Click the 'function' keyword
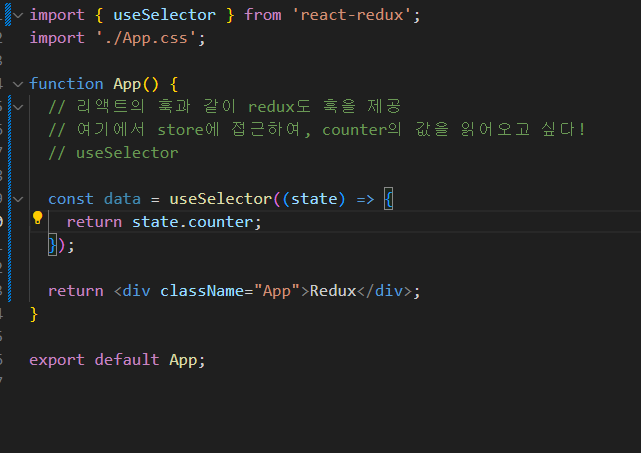The height and width of the screenshot is (453, 641). click(66, 84)
